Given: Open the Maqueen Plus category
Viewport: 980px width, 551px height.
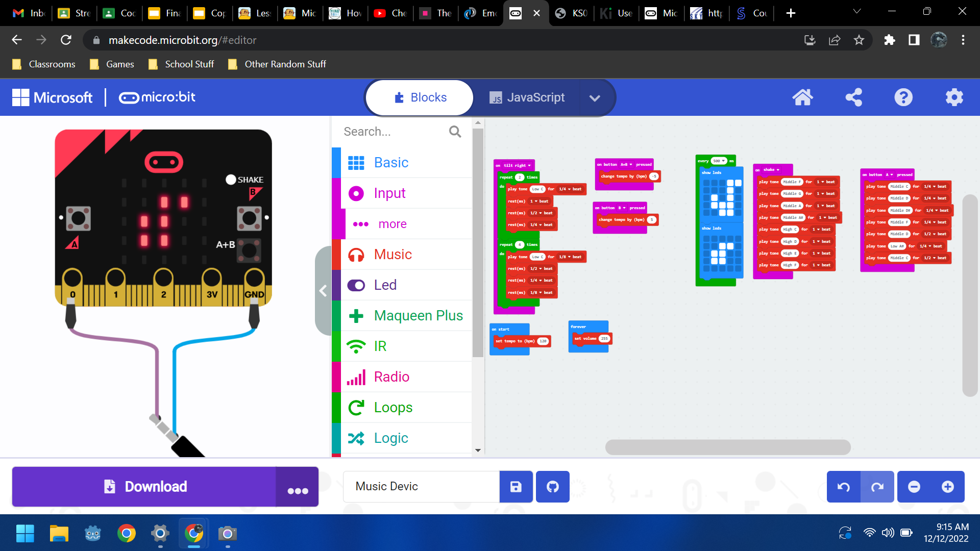Looking at the screenshot, I should (418, 315).
